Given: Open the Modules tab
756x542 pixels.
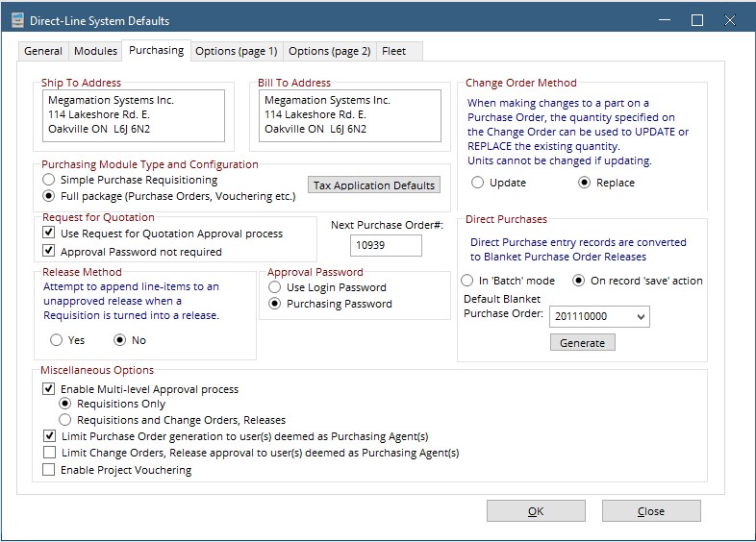Looking at the screenshot, I should pos(96,51).
